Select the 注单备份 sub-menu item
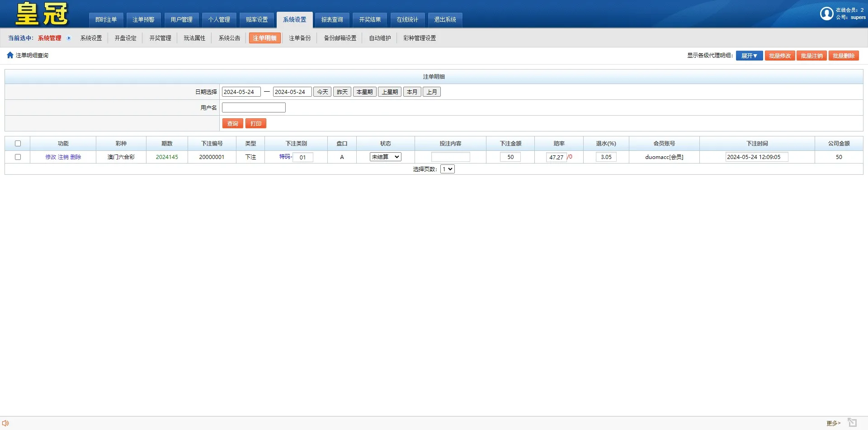 tap(299, 38)
